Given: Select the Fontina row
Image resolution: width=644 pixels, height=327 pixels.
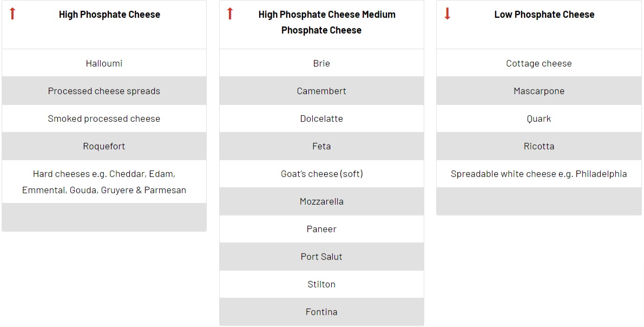Looking at the screenshot, I should click(321, 312).
